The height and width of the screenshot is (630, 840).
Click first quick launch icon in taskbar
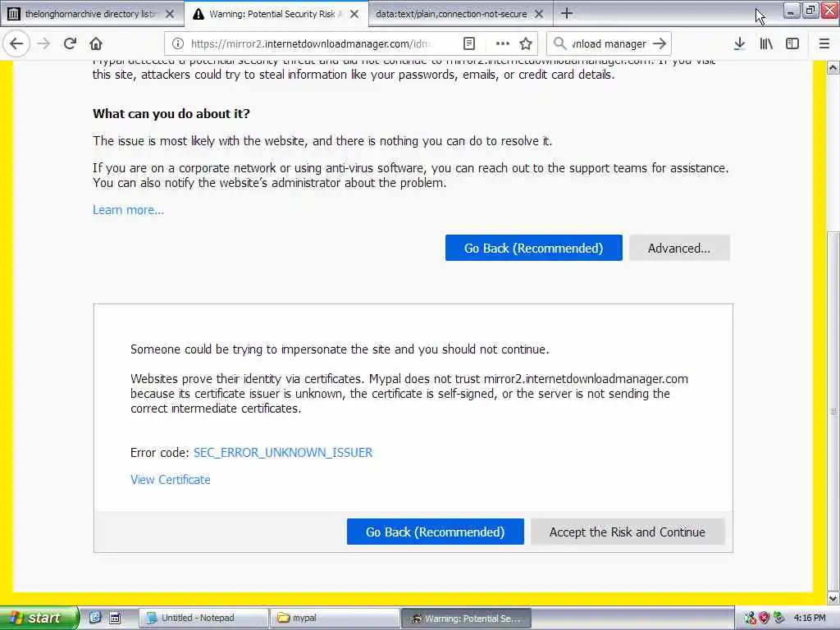click(x=95, y=619)
